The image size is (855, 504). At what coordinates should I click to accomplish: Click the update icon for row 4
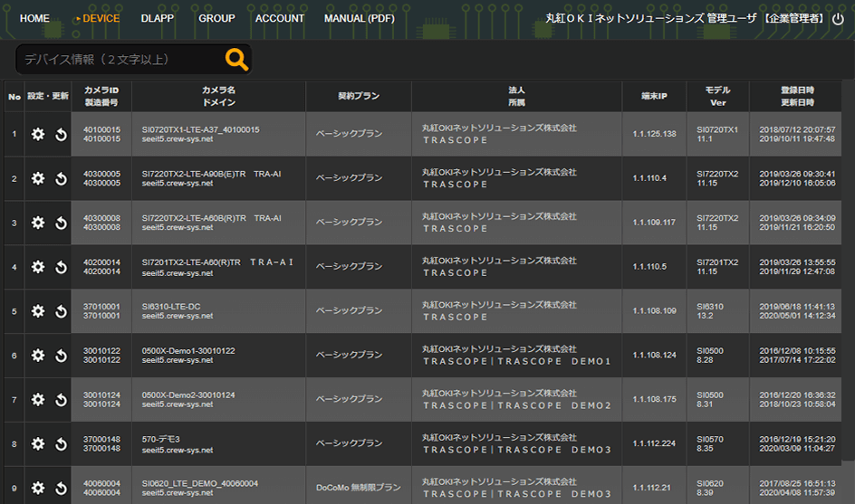coord(61,267)
